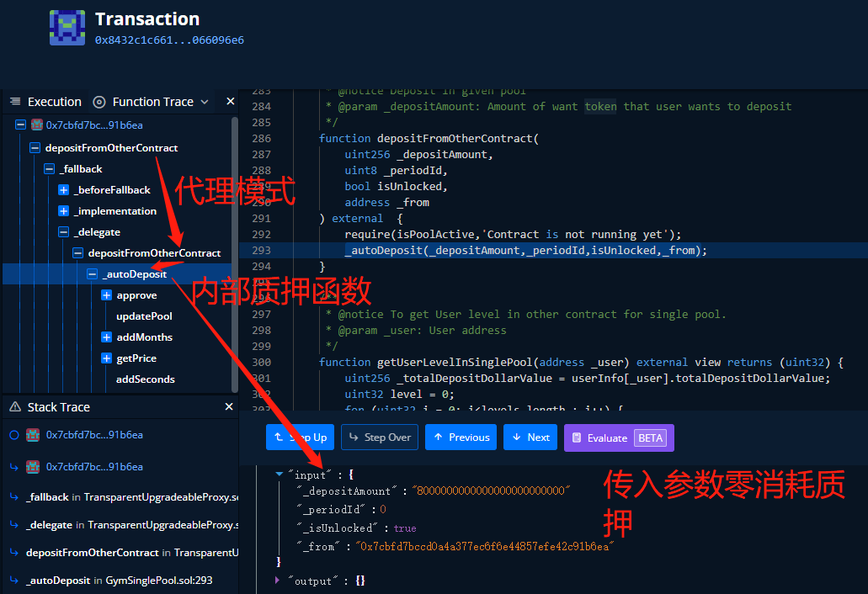Collapse the nested depositFromOtherContract node
Image resolution: width=868 pixels, height=594 pixels.
point(78,252)
